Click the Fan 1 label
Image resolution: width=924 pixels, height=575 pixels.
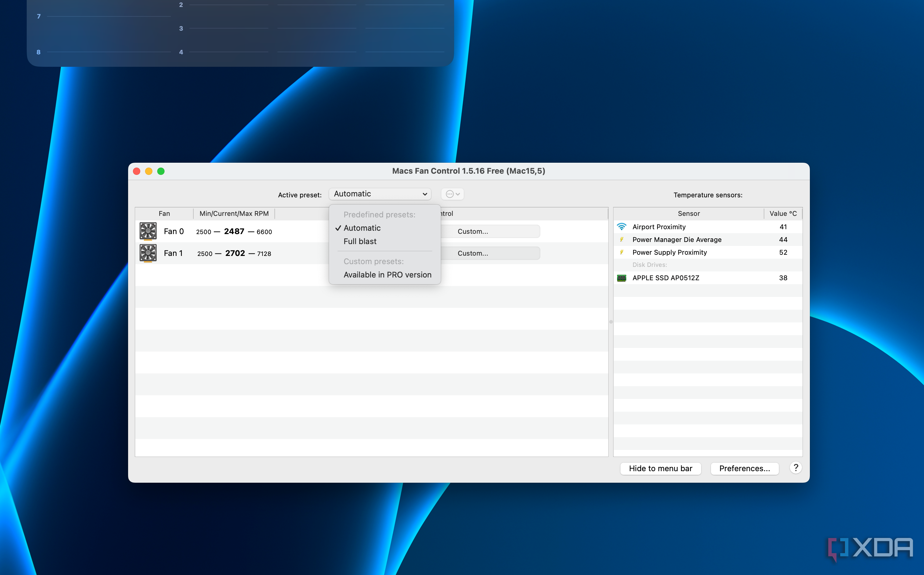(173, 253)
